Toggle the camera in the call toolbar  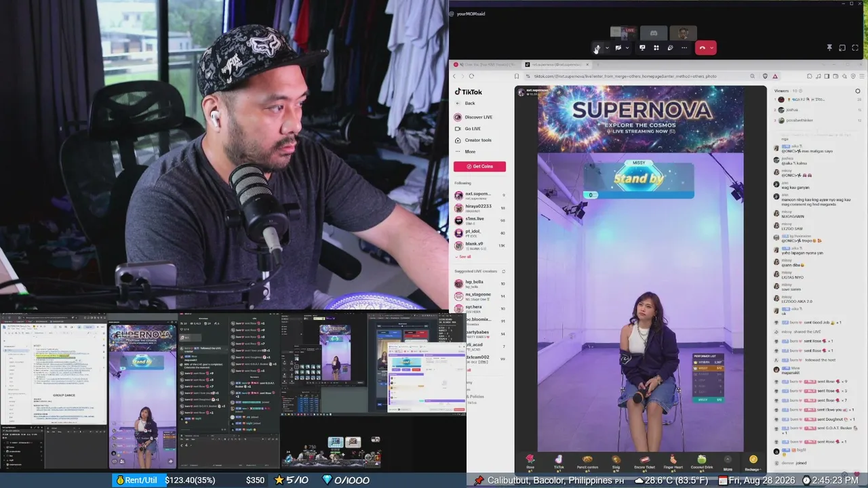[x=618, y=47]
